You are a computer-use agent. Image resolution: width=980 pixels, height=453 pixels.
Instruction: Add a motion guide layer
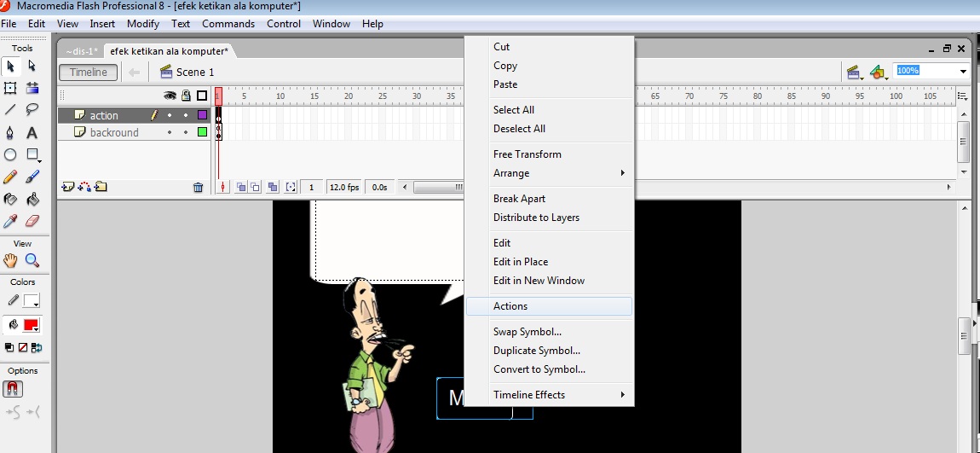[84, 187]
